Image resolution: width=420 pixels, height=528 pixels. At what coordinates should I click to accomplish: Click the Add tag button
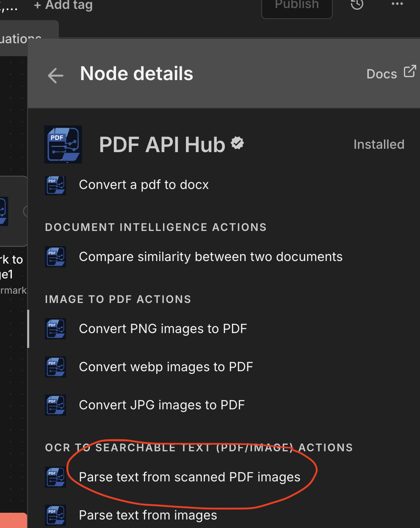64,5
